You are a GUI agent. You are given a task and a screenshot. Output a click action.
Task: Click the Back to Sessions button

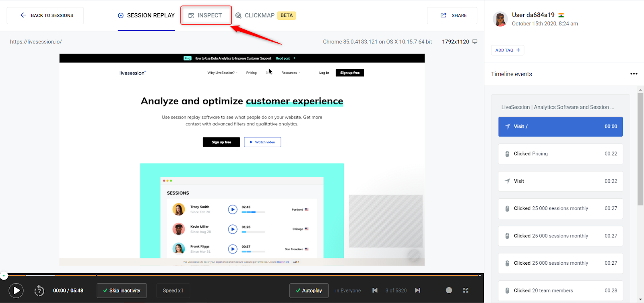click(45, 15)
